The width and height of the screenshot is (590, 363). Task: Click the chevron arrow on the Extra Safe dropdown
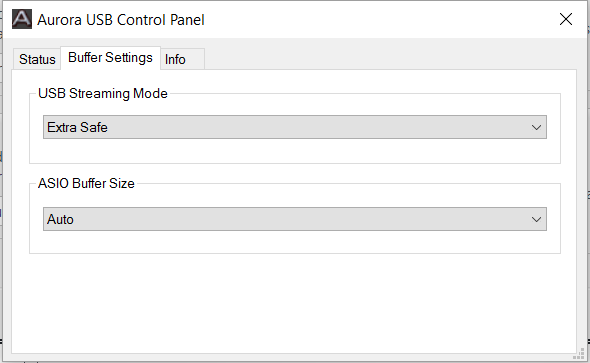536,128
